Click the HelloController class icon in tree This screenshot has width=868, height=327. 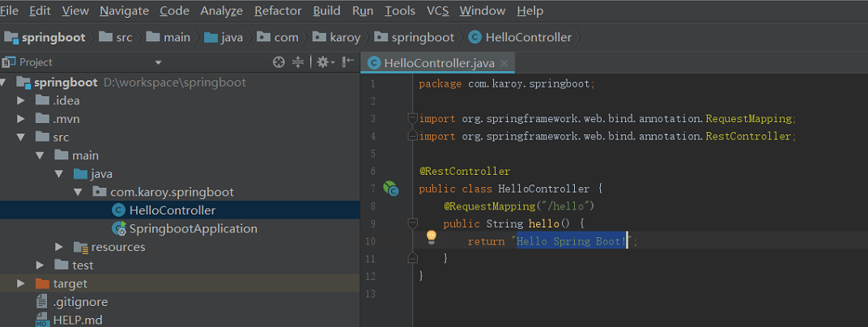(118, 210)
